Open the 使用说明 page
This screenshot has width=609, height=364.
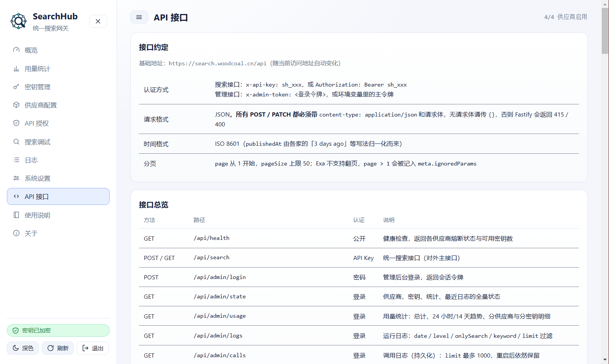(x=58, y=215)
